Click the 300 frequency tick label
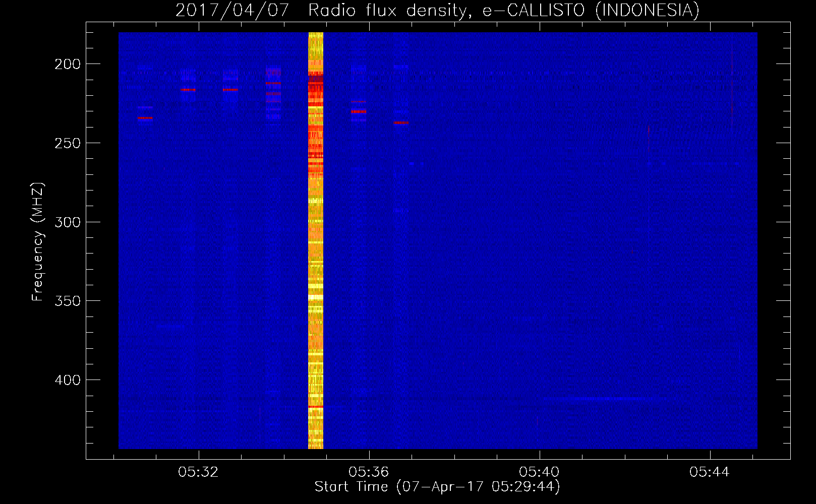The image size is (816, 504). tap(68, 222)
